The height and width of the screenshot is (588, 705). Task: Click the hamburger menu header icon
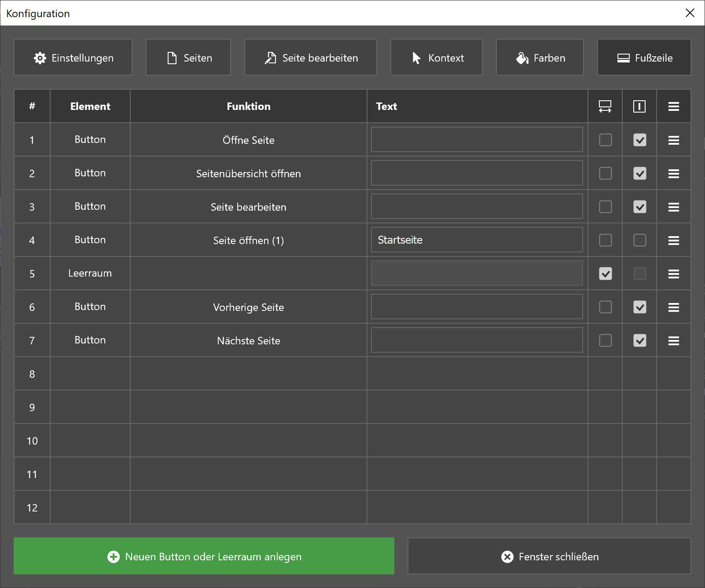point(674,106)
